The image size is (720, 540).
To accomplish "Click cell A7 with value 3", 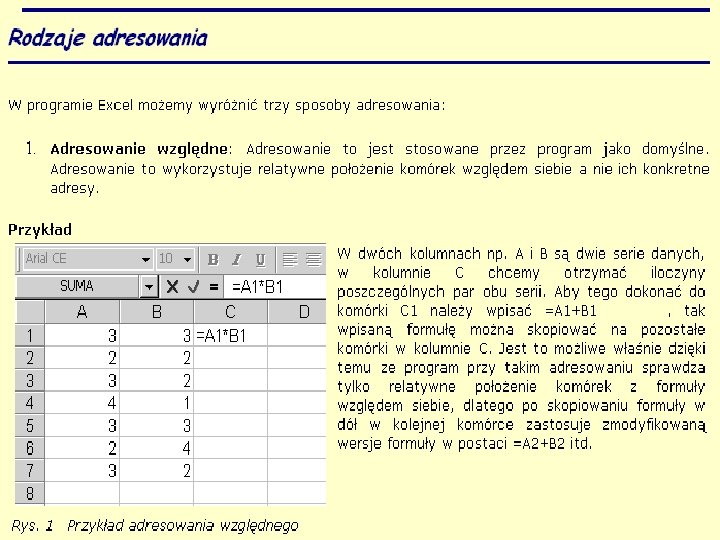I will pyautogui.click(x=82, y=470).
